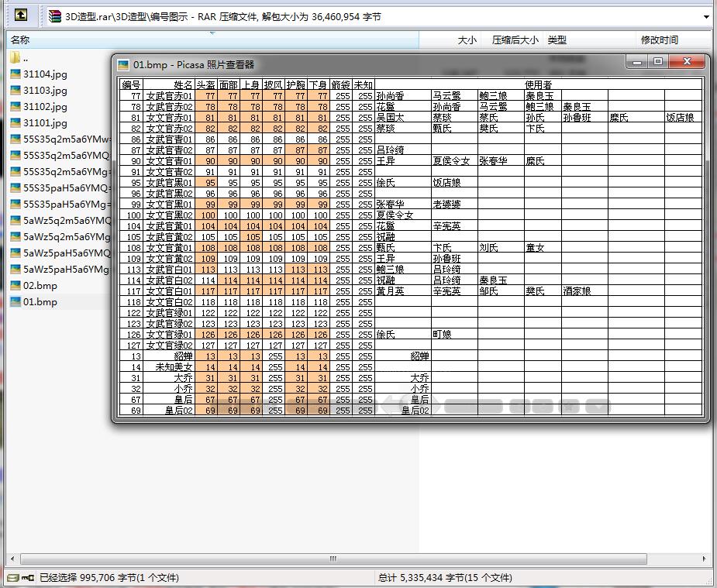Click the Picasa viewer title bar icon
This screenshot has width=717, height=588.
(x=123, y=65)
